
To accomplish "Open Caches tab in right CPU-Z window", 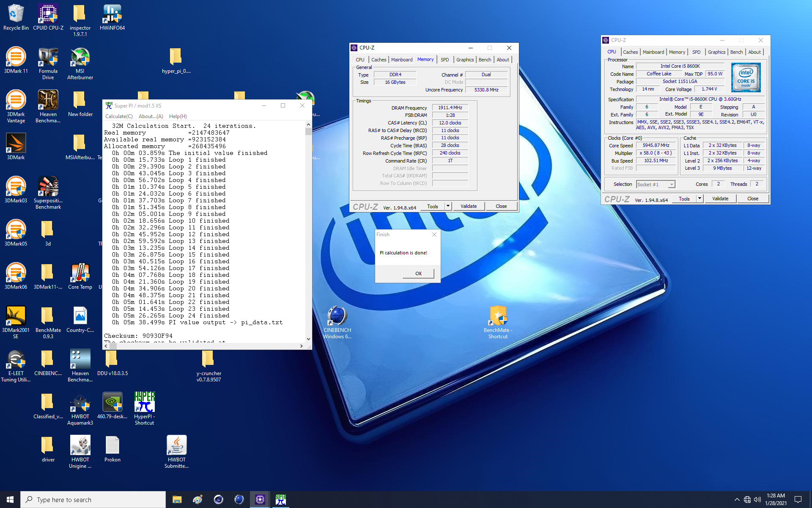I will pyautogui.click(x=630, y=52).
